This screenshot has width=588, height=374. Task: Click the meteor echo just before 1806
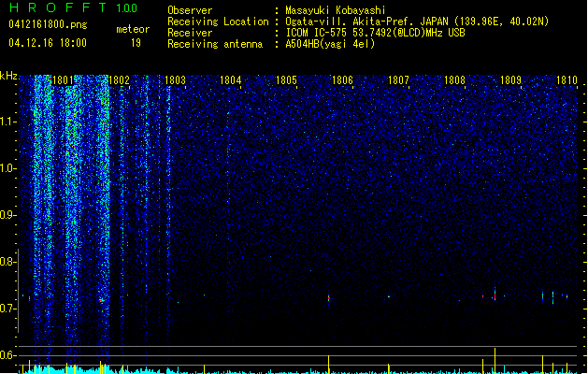(x=329, y=298)
